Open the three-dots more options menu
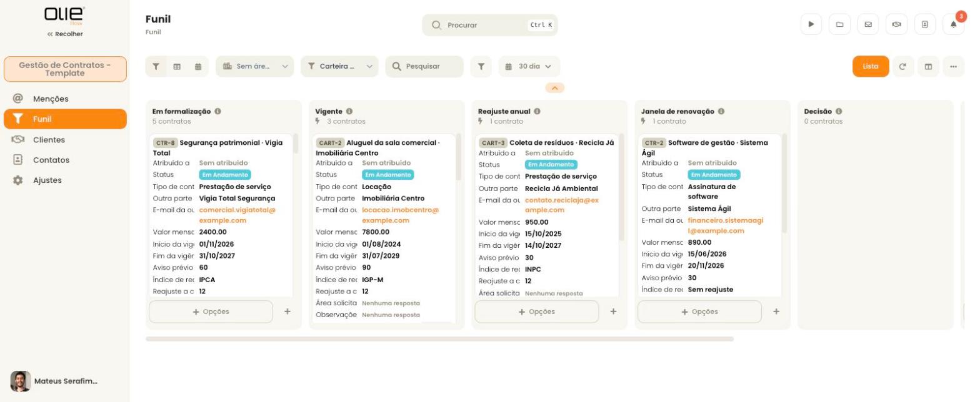 953,66
